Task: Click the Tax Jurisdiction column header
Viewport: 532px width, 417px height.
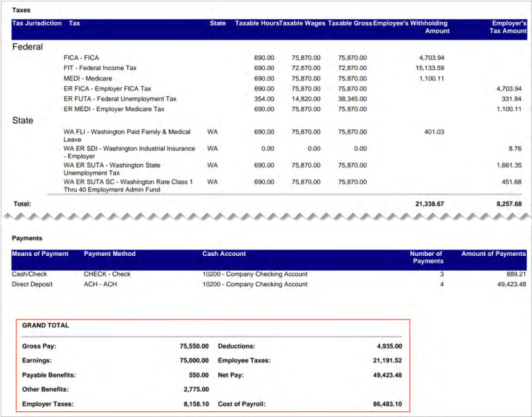Action: [37, 23]
